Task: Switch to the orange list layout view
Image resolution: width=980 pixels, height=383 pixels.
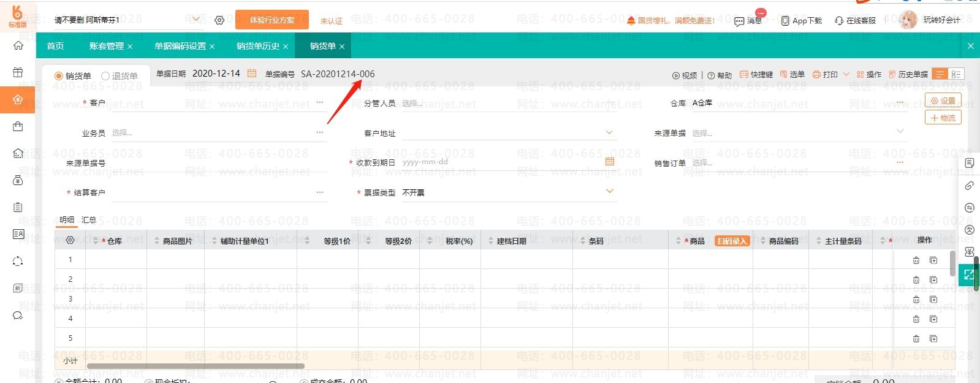Action: click(940, 74)
